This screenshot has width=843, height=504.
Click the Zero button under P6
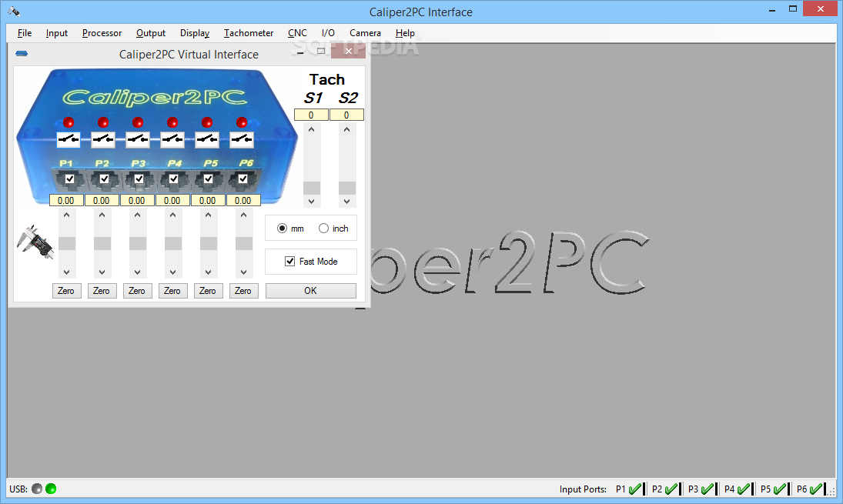click(243, 291)
